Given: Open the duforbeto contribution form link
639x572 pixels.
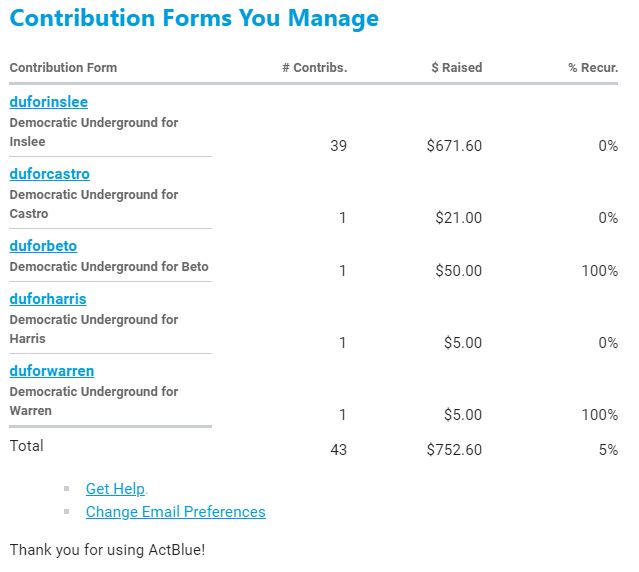Looking at the screenshot, I should pos(43,246).
